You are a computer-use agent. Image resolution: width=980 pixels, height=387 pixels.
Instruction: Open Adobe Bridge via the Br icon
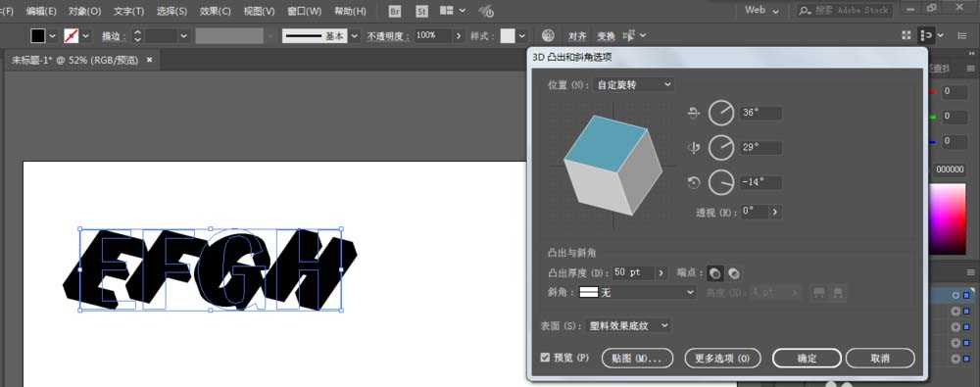pyautogui.click(x=394, y=11)
